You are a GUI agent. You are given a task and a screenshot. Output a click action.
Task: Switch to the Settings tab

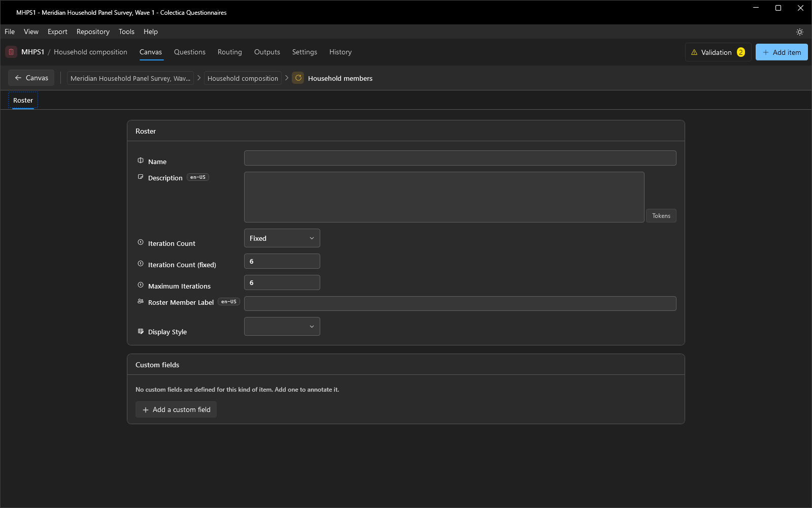304,52
